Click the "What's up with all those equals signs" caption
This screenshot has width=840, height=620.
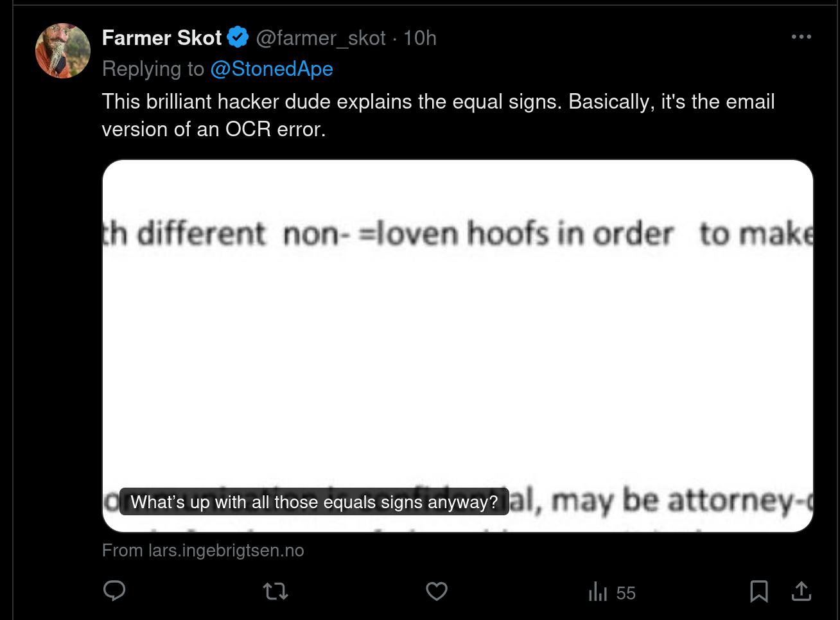point(314,502)
